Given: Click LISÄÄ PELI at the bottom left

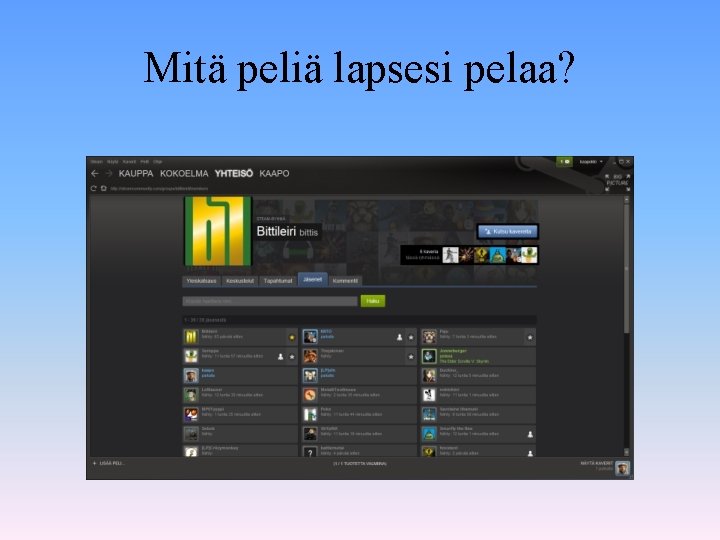Looking at the screenshot, I should tap(109, 463).
